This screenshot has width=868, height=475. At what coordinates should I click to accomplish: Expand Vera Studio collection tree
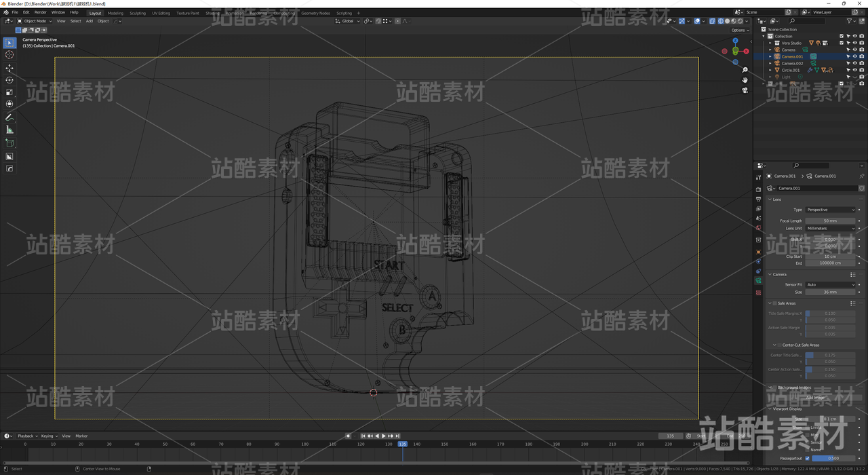[770, 43]
